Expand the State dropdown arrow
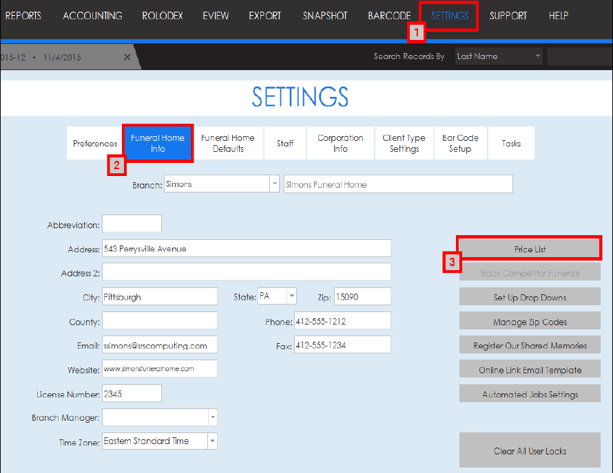The height and width of the screenshot is (473, 613). [x=291, y=296]
